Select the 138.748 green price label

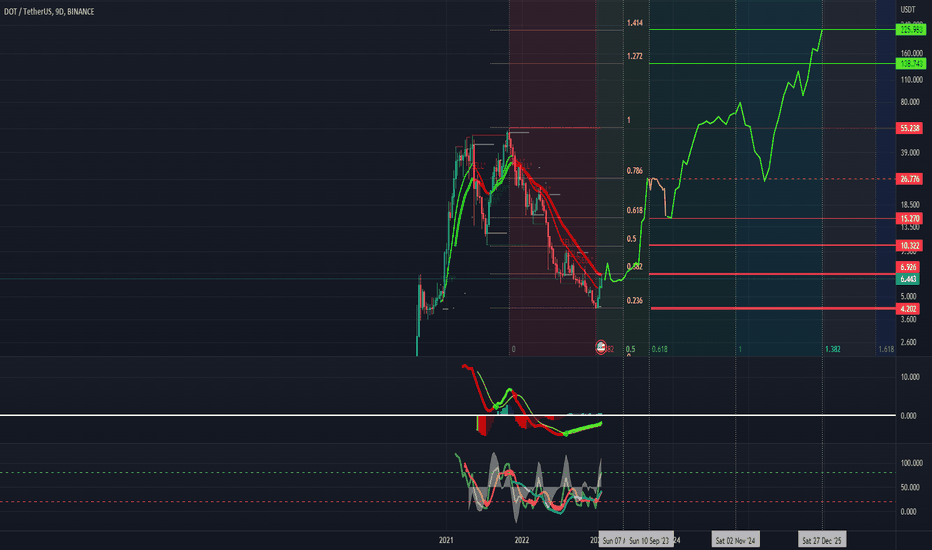click(911, 64)
